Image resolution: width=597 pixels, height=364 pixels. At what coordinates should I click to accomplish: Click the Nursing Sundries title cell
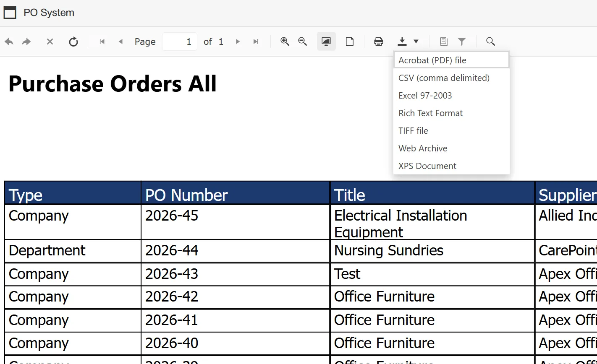coord(432,251)
